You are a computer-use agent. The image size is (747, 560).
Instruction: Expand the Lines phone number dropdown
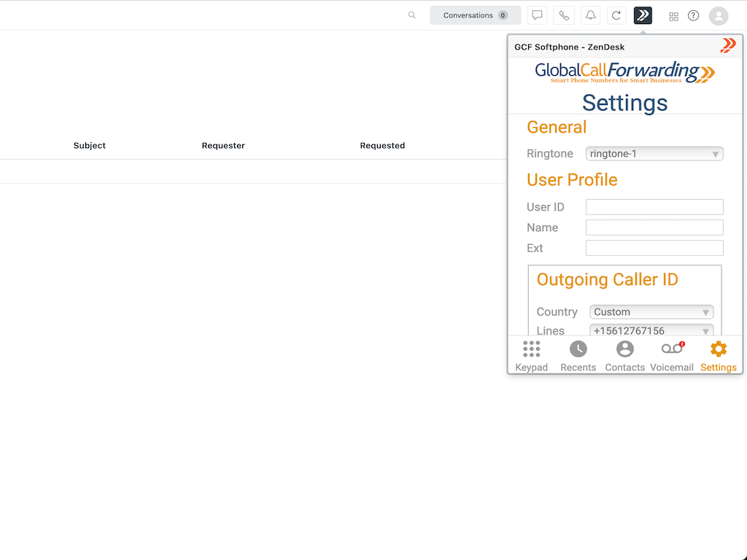(x=651, y=331)
